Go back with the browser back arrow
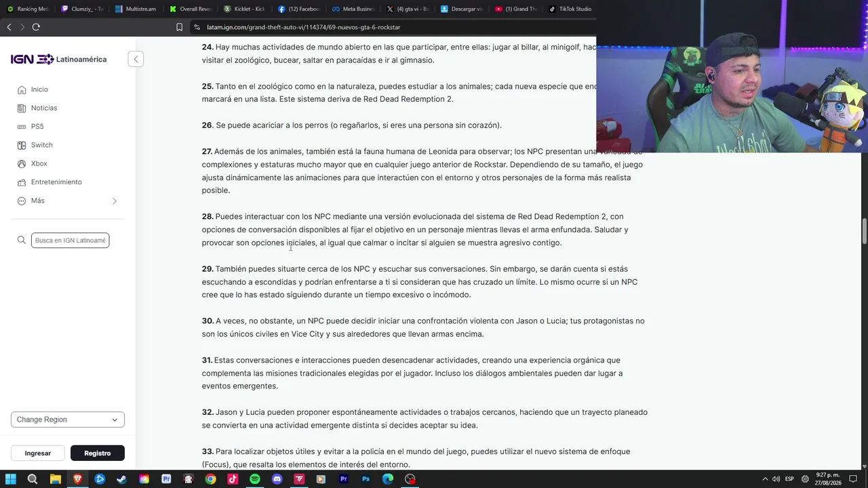 click(9, 27)
